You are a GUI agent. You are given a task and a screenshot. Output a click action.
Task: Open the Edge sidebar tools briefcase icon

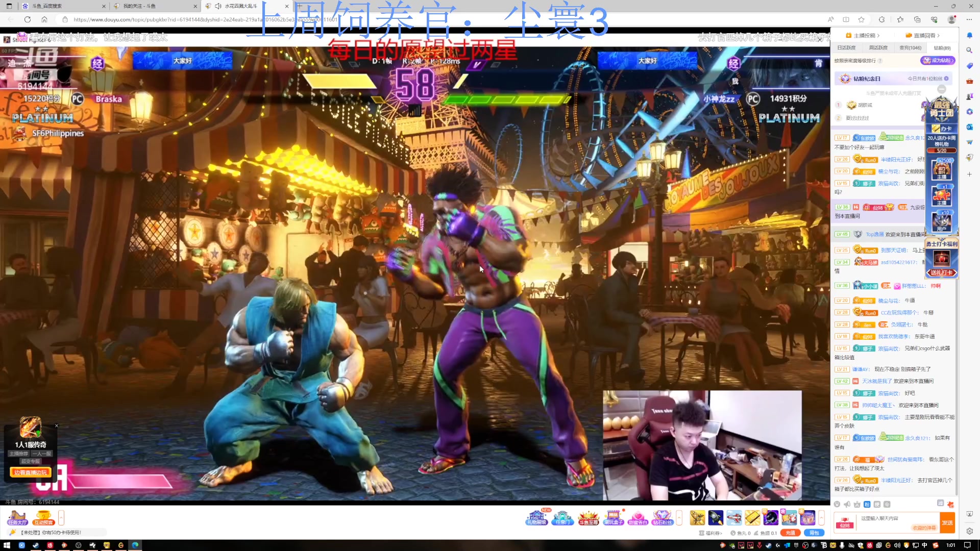tap(969, 81)
